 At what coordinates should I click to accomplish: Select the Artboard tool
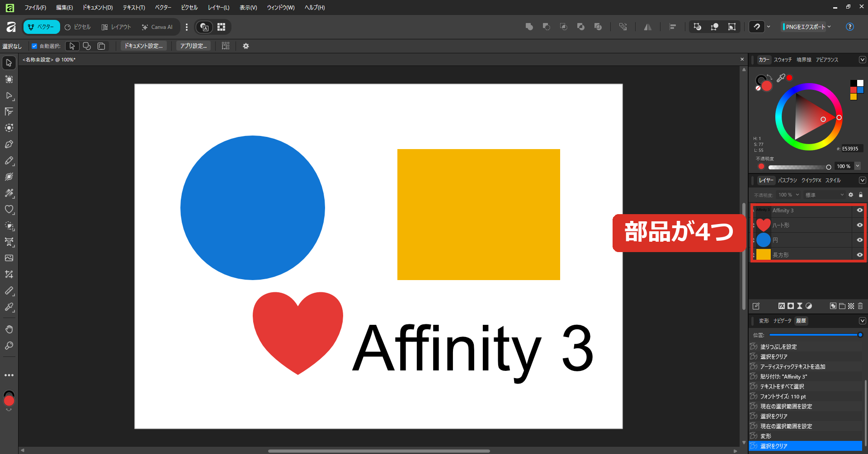9,80
